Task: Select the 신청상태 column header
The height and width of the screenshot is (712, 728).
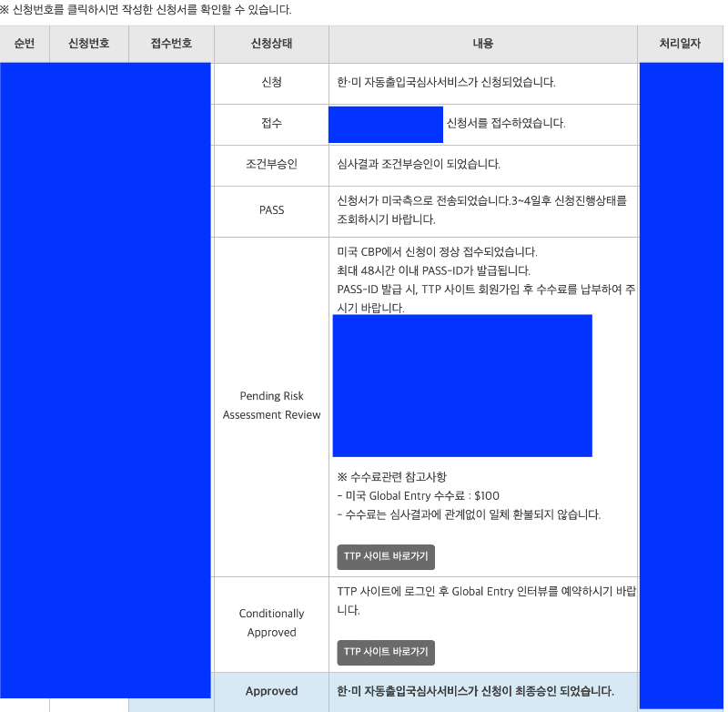Action: point(270,44)
